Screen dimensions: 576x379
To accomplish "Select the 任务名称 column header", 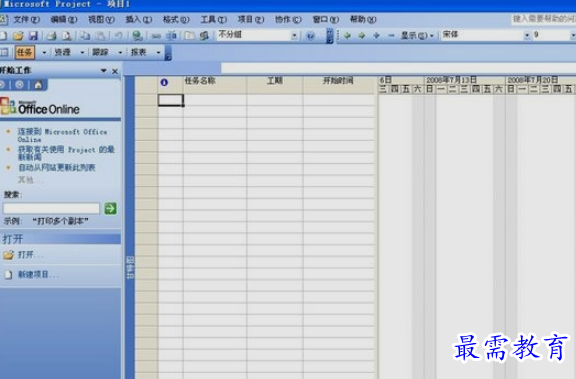I will 215,85.
